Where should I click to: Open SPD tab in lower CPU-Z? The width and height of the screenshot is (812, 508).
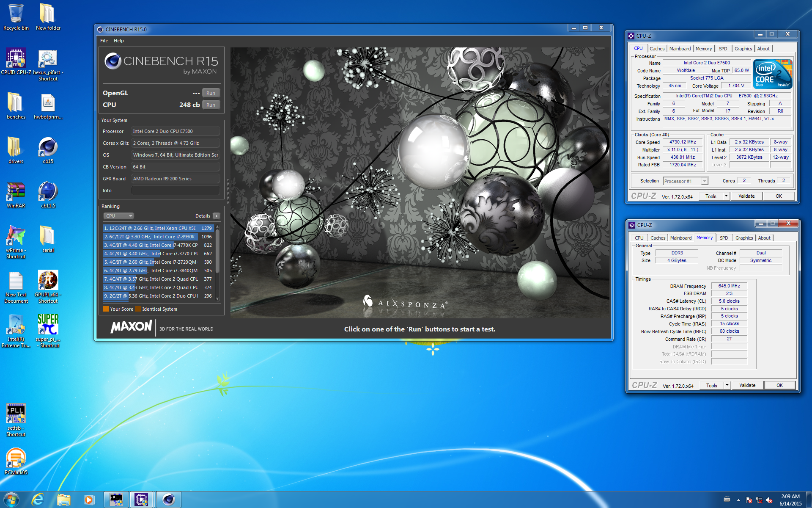[724, 238]
